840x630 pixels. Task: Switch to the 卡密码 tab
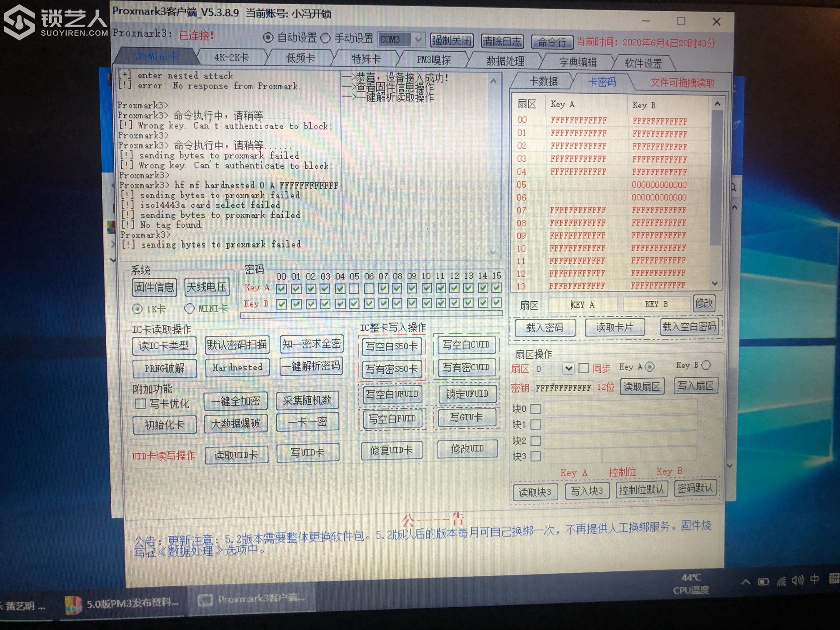pos(602,82)
